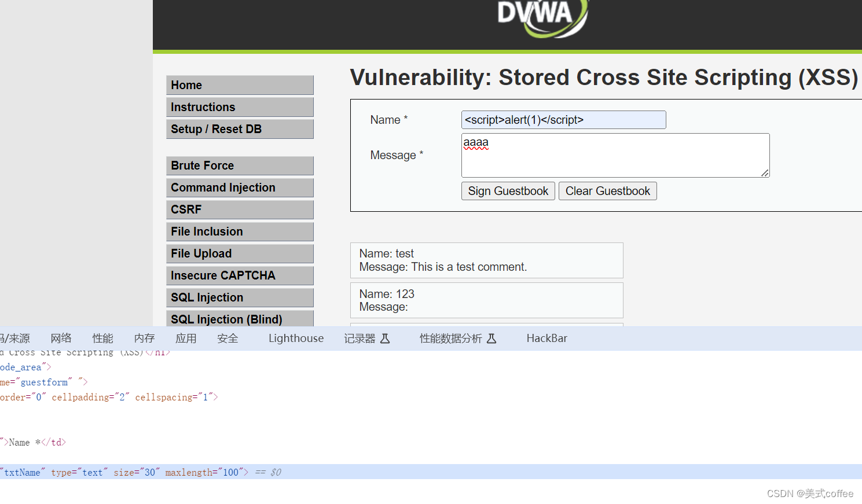Navigate to File Upload
Screen dimensions: 862x504
[240, 253]
